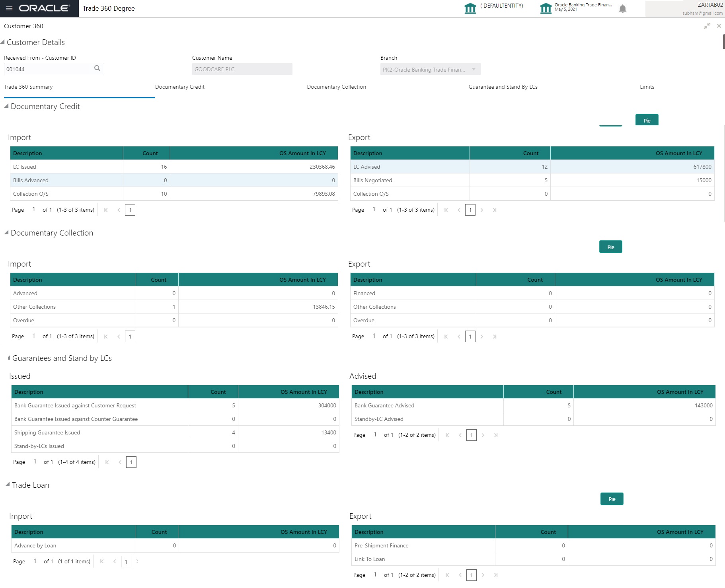Click the Financed row in Collection Export
This screenshot has height=588, width=725.
532,293
